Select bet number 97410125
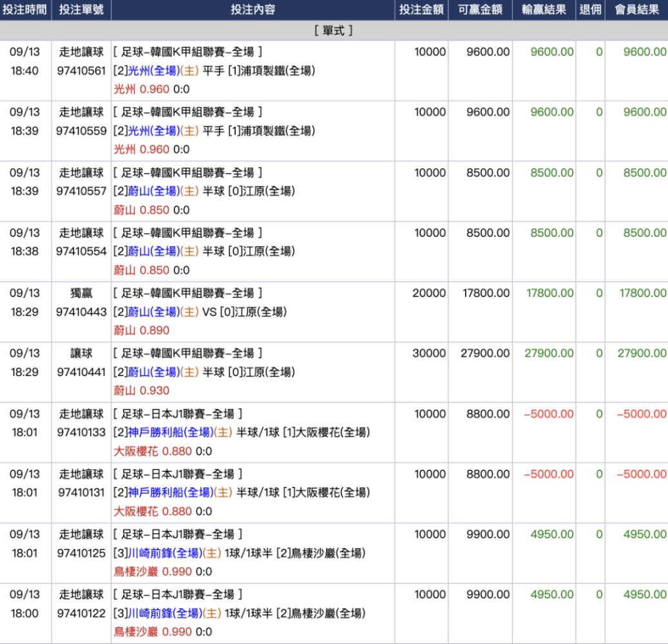This screenshot has height=644, width=668. (81, 553)
